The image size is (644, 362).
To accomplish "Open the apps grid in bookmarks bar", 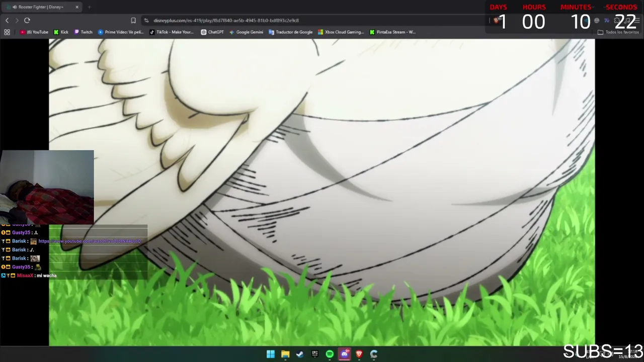I will 7,32.
